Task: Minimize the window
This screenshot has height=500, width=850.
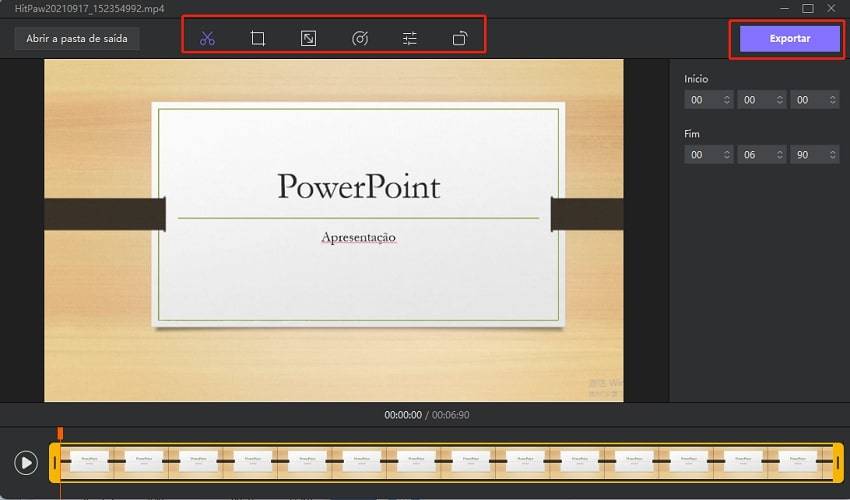Action: pos(784,8)
